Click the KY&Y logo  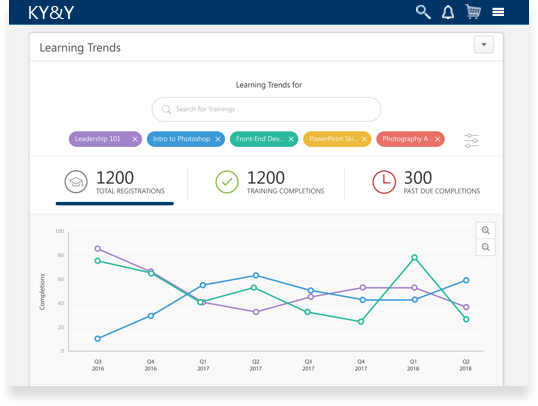(x=51, y=13)
